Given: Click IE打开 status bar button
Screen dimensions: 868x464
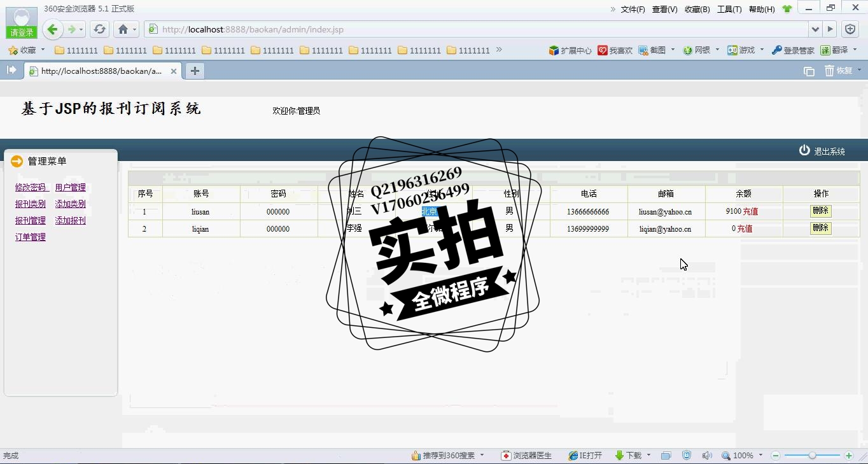Looking at the screenshot, I should click(x=585, y=456).
